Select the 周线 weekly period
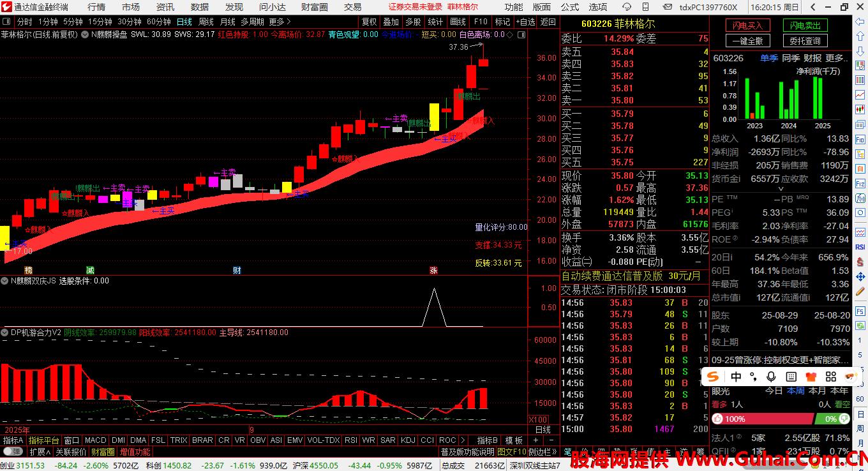 [206, 22]
